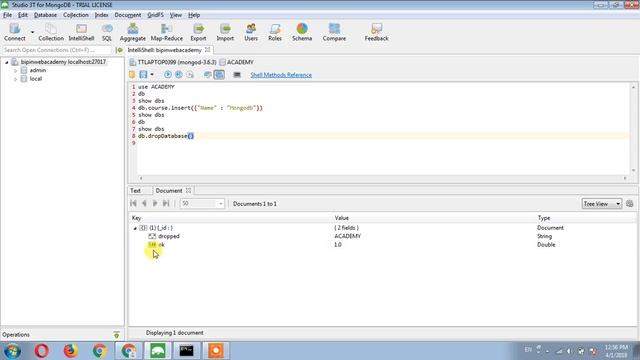Click the settings icon beside Tree View
640x360 pixels.
[630, 204]
